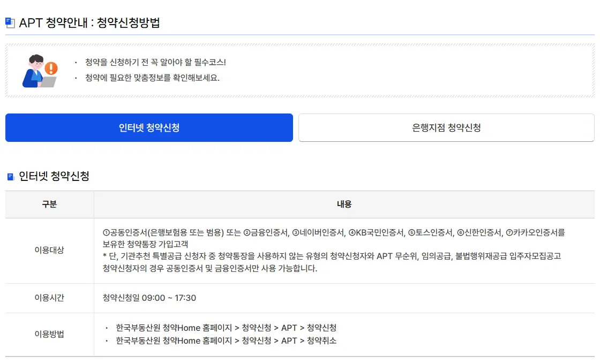Screen dimensions: 600x364
Task: Switch to the 은행지점 청약신청 tab
Action: (x=446, y=128)
